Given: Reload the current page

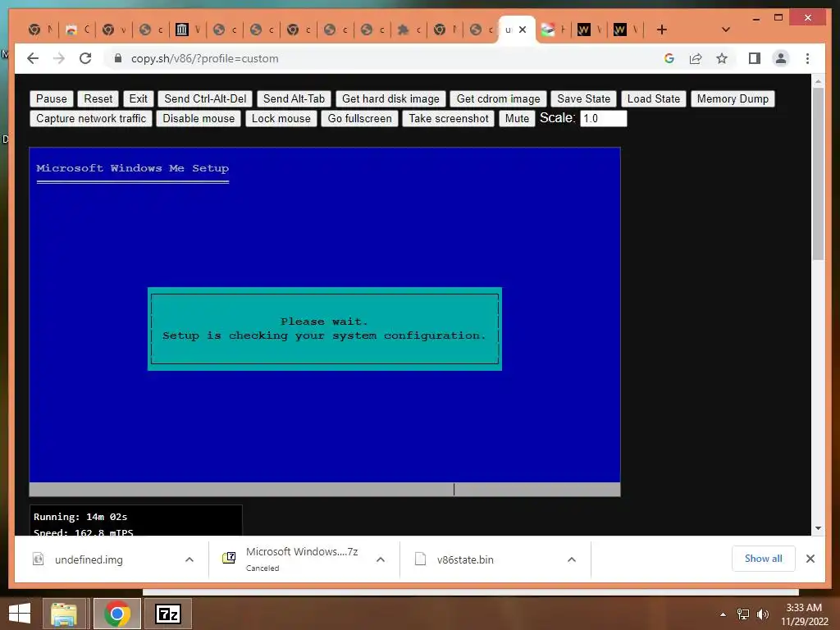Looking at the screenshot, I should pos(85,58).
